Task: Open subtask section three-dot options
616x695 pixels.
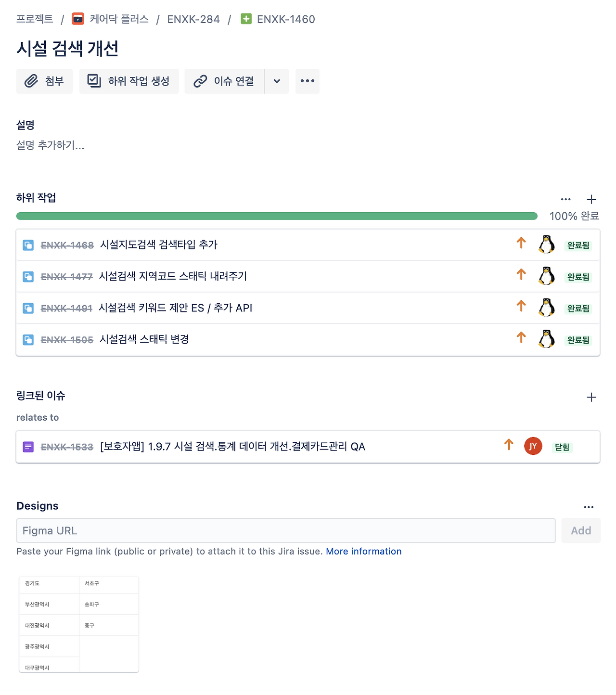Action: (566, 199)
